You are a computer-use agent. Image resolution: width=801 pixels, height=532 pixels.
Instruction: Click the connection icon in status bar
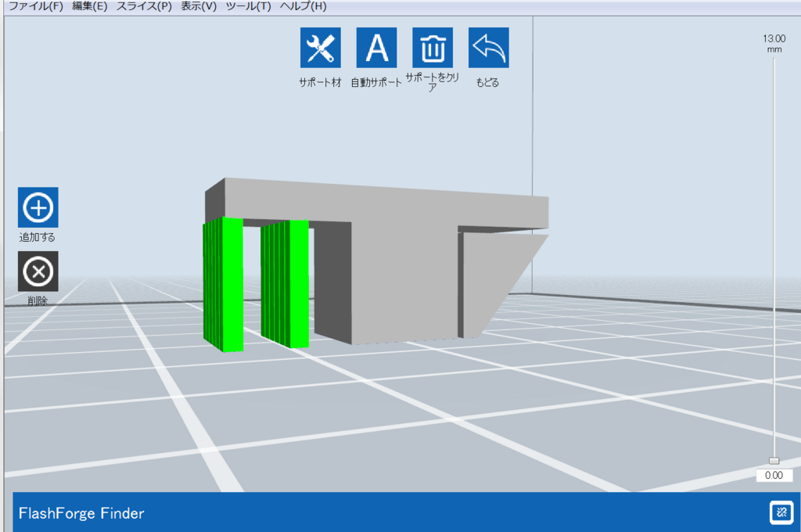(781, 512)
